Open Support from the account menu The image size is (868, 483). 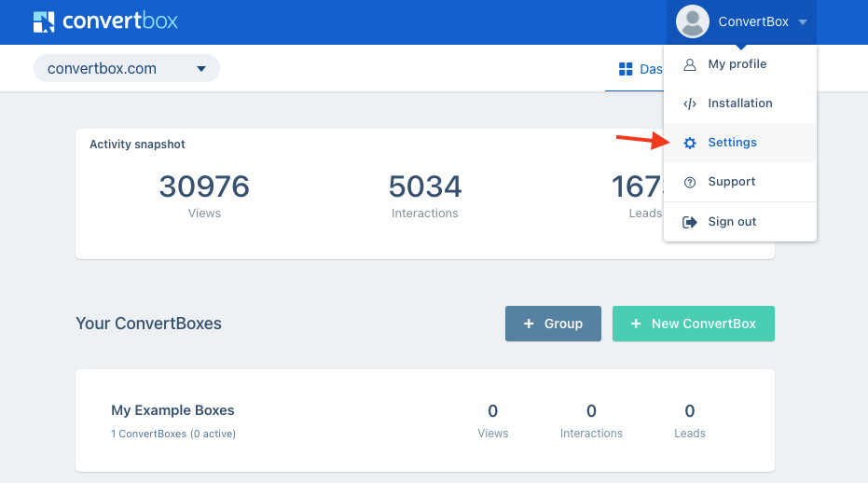click(740, 182)
